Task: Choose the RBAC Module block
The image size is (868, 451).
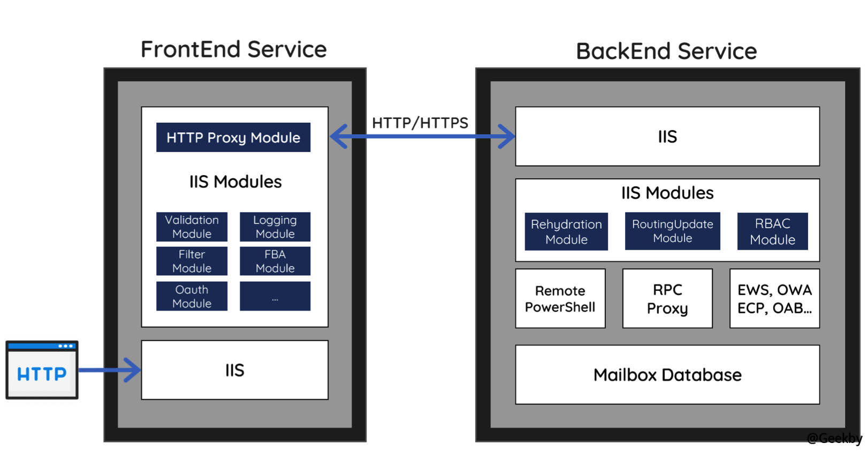Action: click(772, 231)
